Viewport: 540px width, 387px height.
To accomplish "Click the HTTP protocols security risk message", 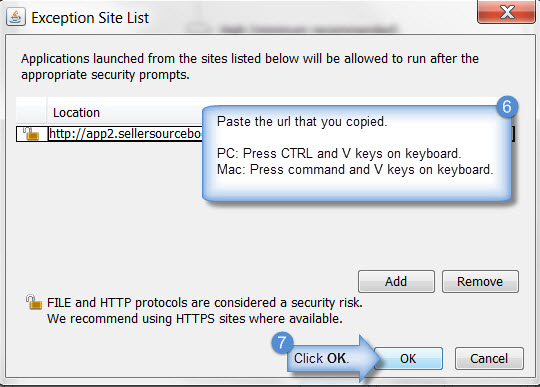I will coord(205,303).
